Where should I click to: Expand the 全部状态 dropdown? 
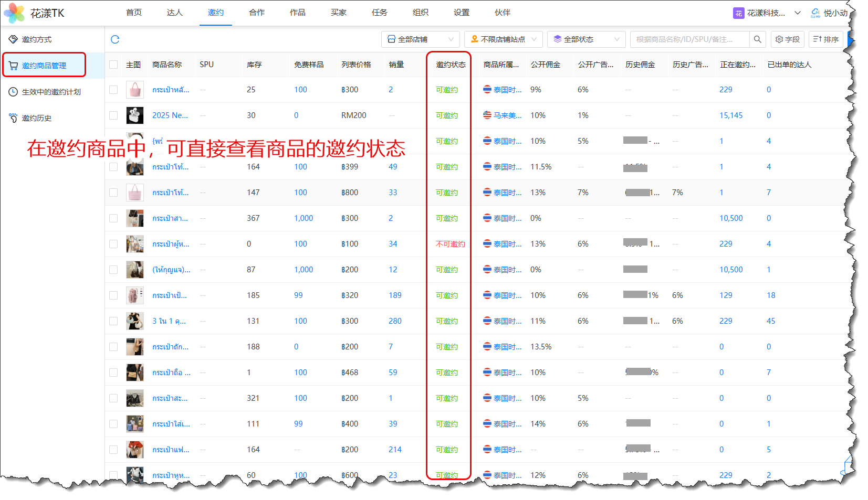point(586,39)
